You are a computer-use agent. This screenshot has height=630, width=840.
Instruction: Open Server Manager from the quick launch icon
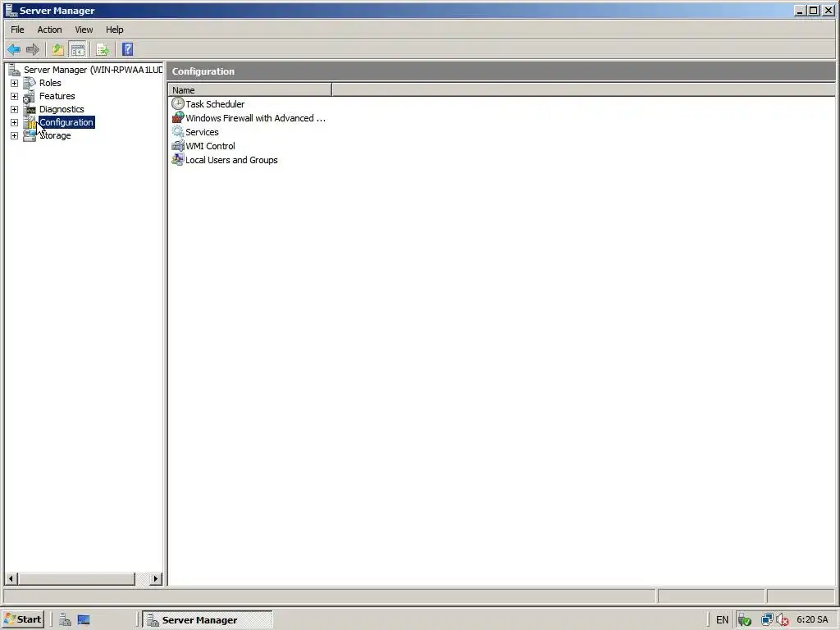65,620
